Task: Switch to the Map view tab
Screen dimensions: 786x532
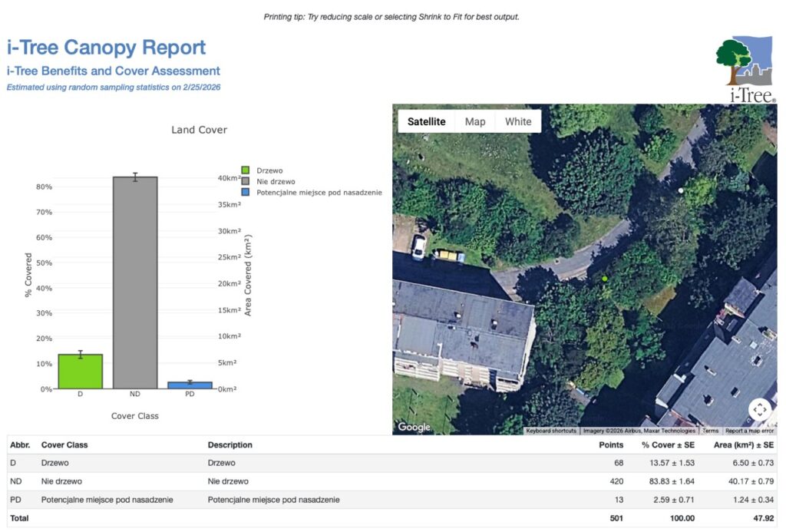Action: pyautogui.click(x=475, y=121)
